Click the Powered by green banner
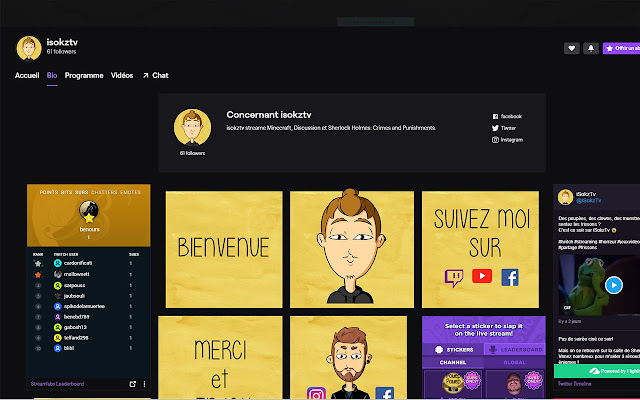The image size is (640, 400). click(x=597, y=371)
